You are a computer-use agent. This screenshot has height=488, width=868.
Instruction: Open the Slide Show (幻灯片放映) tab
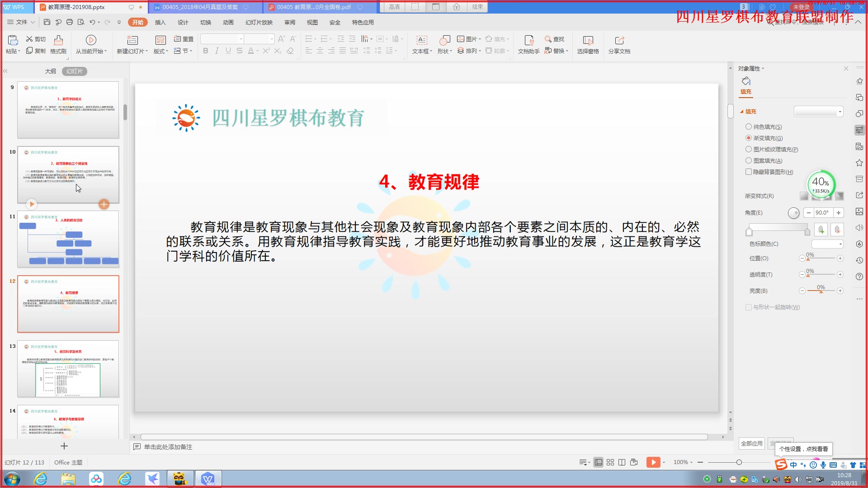pyautogui.click(x=259, y=22)
